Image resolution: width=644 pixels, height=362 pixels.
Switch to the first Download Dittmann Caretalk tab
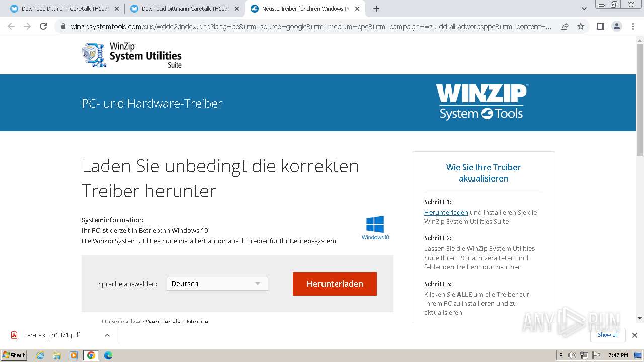click(65, 9)
